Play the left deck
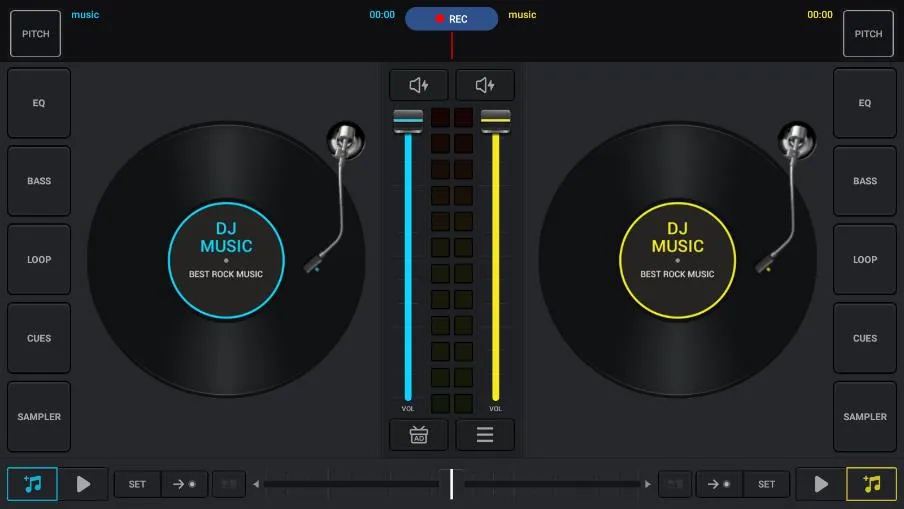Image resolution: width=904 pixels, height=509 pixels. [83, 484]
